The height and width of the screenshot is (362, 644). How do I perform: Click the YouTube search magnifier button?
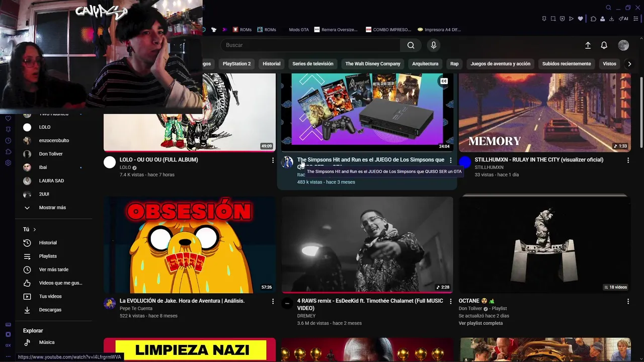[x=411, y=45]
